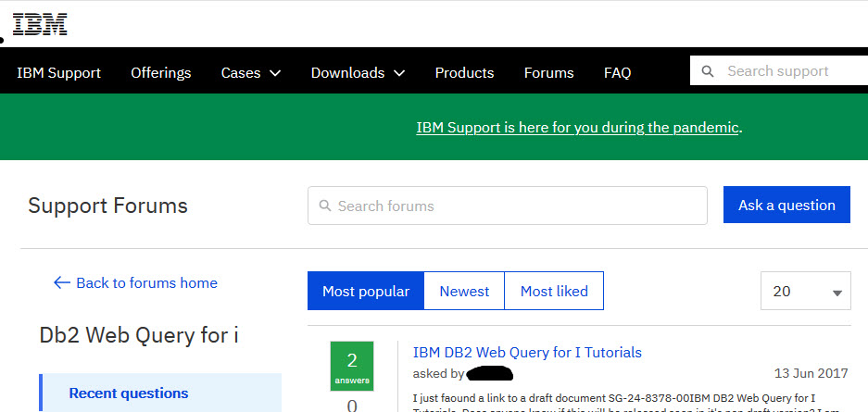Select the Most popular sort tab
Image resolution: width=868 pixels, height=412 pixels.
[366, 291]
